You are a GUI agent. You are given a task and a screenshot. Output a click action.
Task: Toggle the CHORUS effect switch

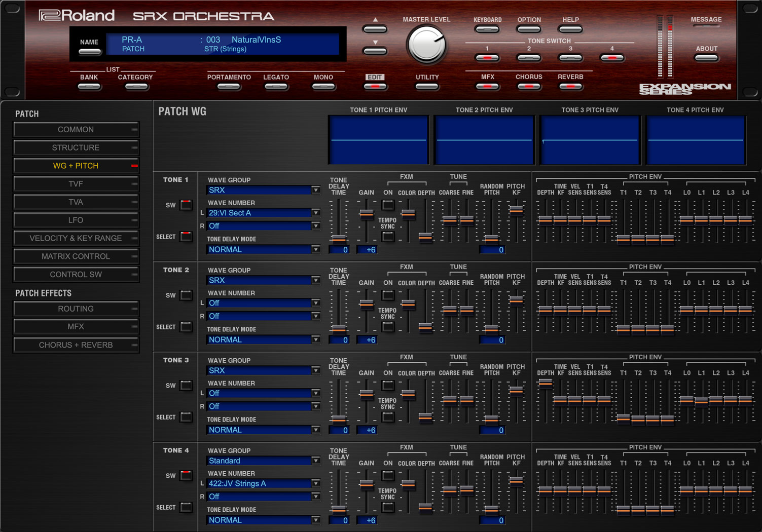tap(529, 87)
